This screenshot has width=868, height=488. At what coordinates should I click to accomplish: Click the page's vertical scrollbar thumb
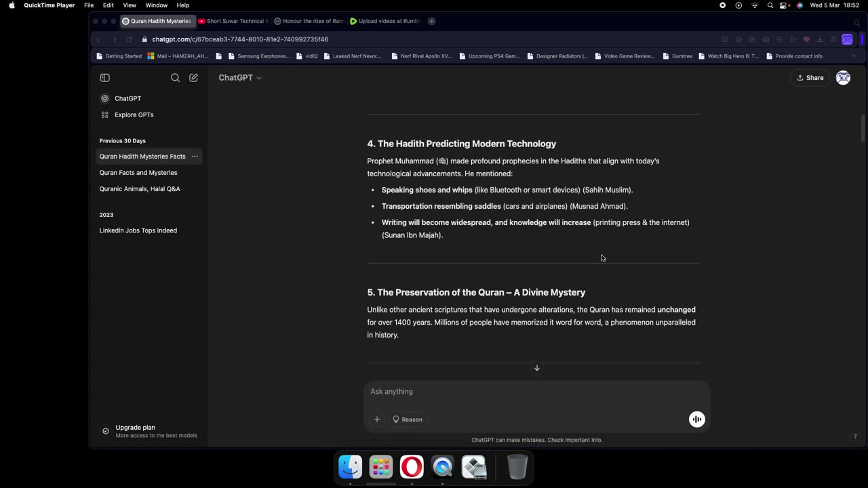point(863,129)
